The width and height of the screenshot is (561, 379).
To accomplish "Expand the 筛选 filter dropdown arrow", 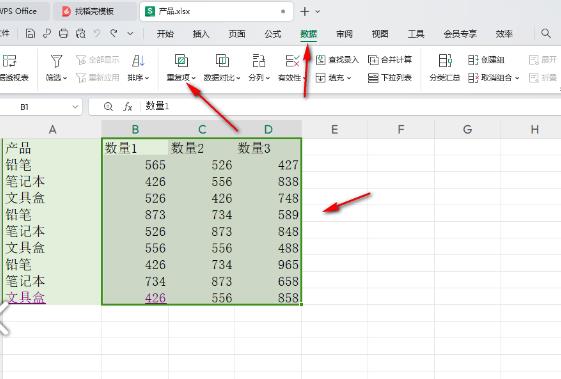I will tap(65, 78).
